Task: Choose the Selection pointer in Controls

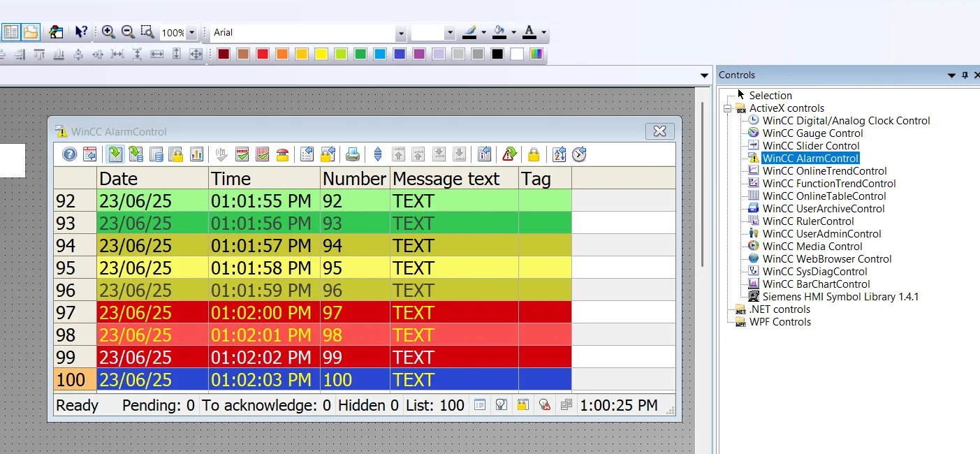Action: tap(770, 96)
